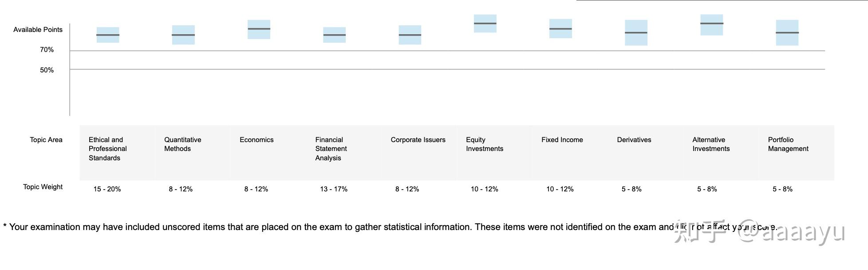The image size is (868, 270).
Task: Select the 13 - 17% topic weight
Action: 334,189
